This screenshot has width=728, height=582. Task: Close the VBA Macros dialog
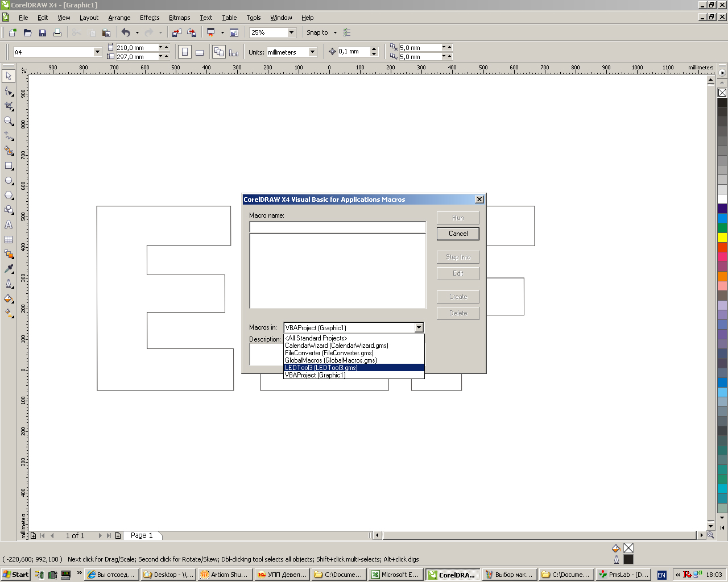tap(479, 199)
